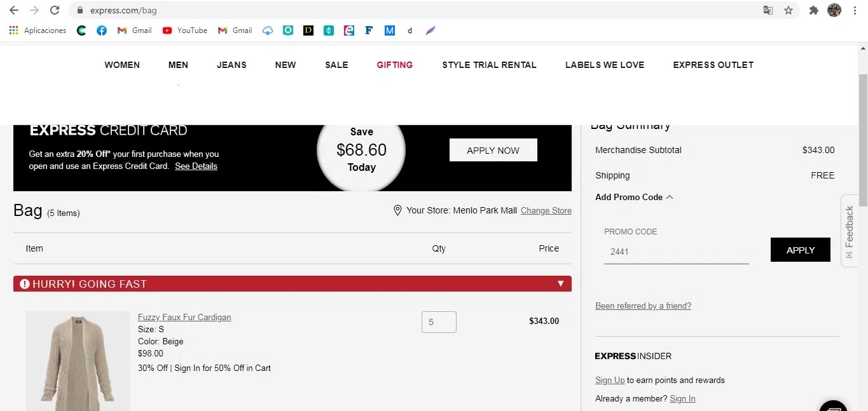
Task: Click the Change Store link
Action: (x=546, y=210)
